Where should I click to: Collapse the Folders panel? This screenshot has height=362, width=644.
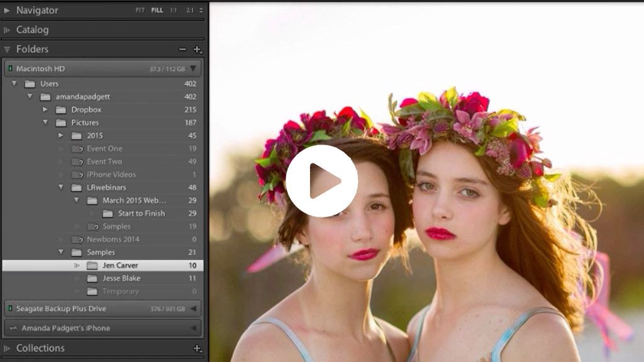tap(6, 49)
